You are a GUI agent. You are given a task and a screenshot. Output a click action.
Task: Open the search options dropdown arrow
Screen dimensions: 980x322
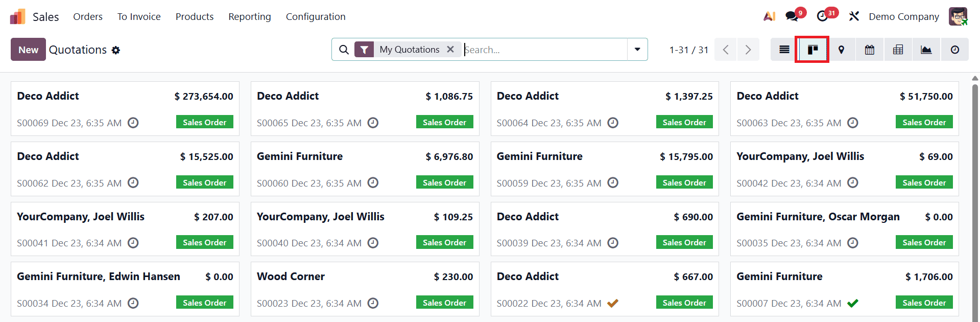(x=637, y=49)
